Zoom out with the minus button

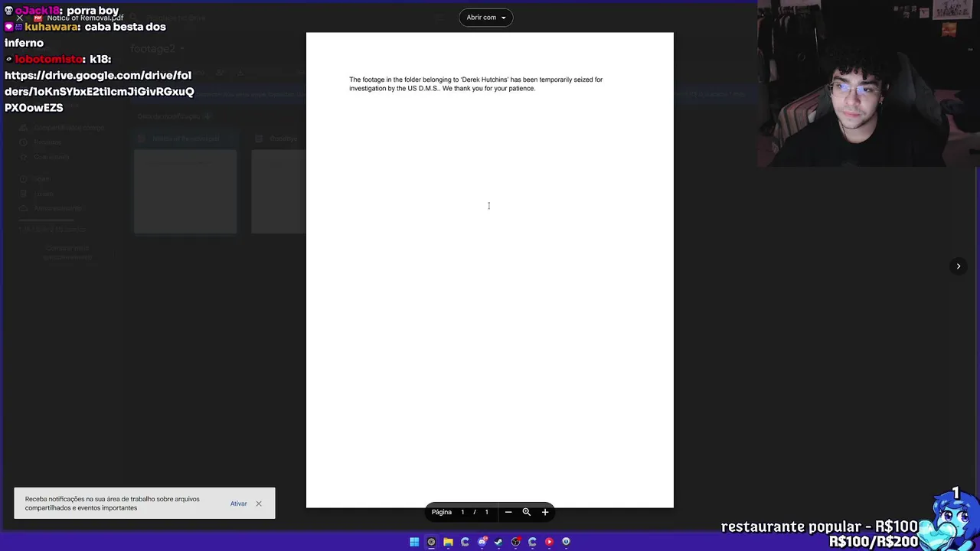[x=508, y=512]
